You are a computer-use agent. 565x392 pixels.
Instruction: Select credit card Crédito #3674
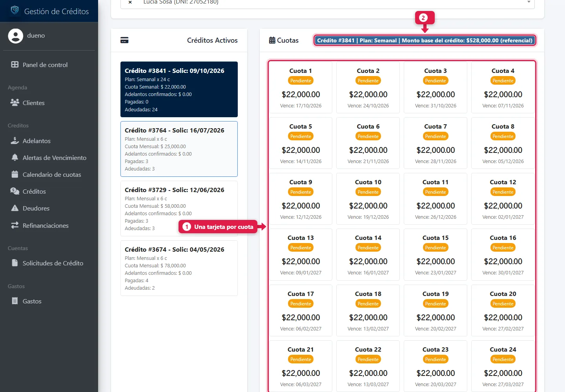tap(179, 268)
